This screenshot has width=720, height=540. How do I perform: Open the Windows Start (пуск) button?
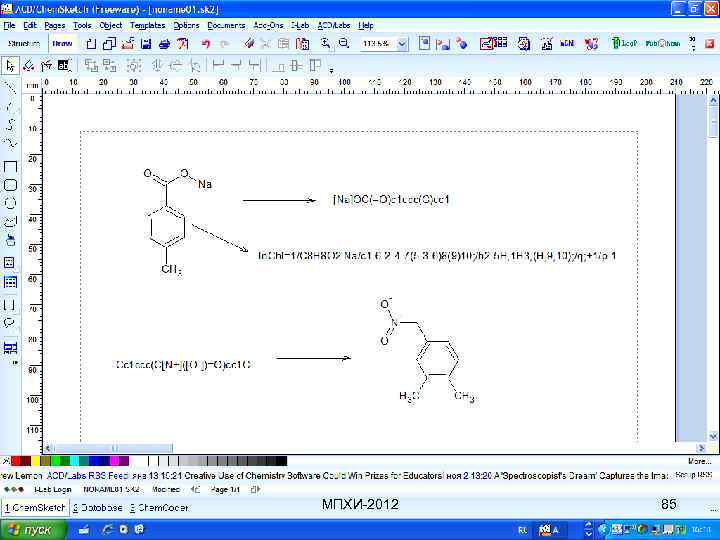[33, 530]
